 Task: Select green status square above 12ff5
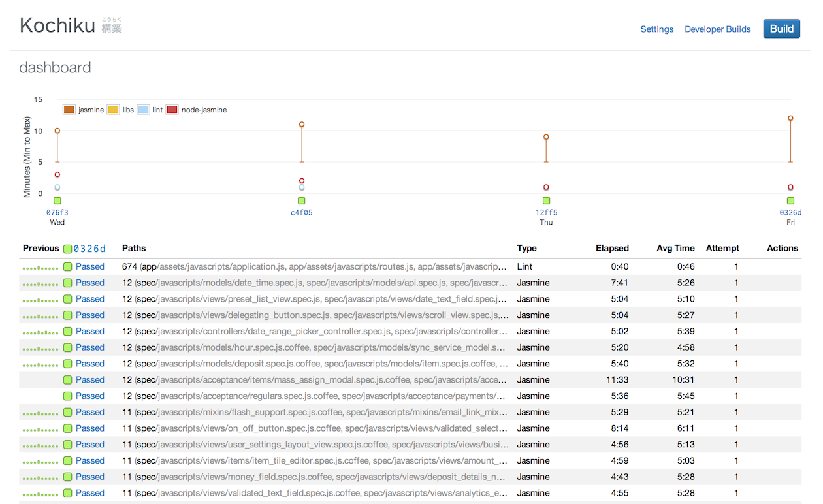pos(547,200)
